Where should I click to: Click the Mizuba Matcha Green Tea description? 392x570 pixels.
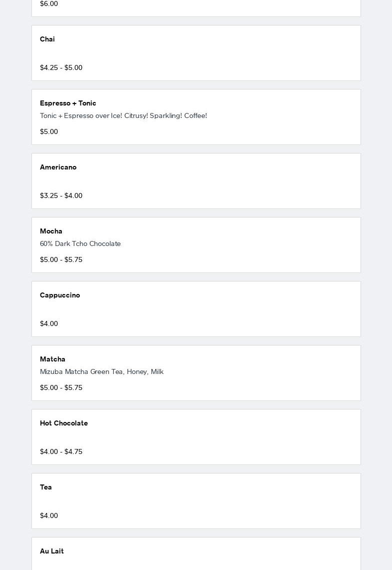[x=102, y=371]
